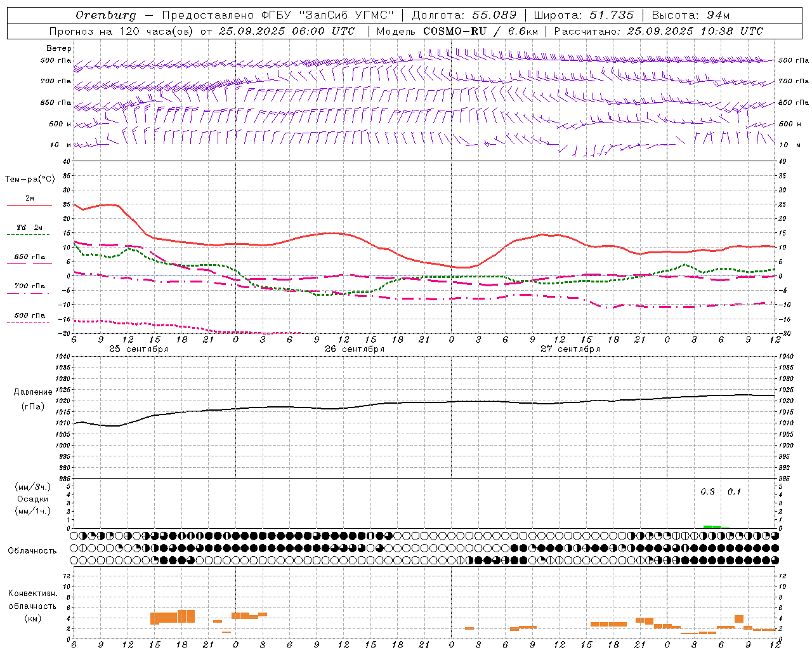Click the "27 сентября" date label
The image size is (812, 650).
click(x=570, y=348)
